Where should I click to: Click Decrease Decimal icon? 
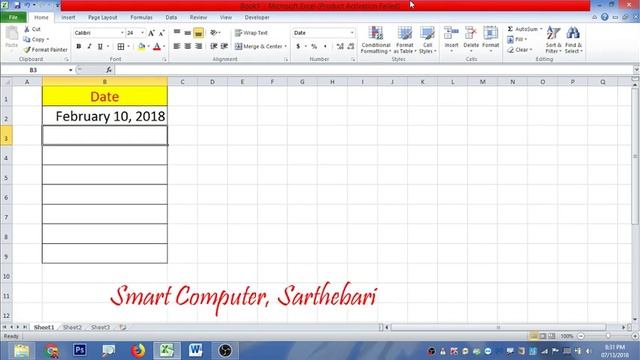click(351, 47)
